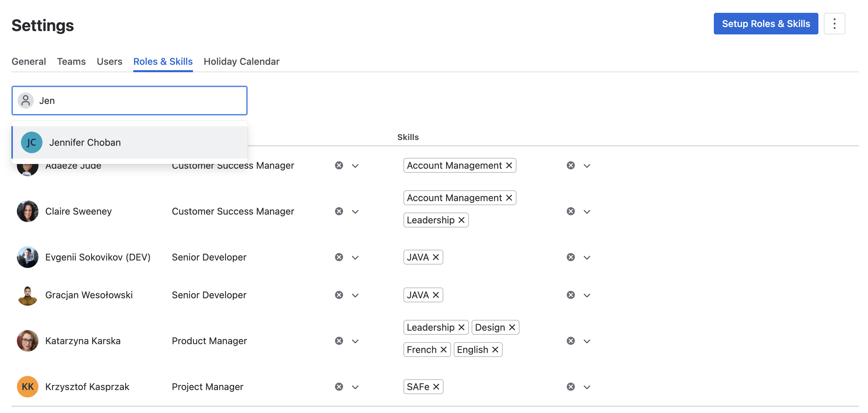Switch to the Teams tab

[x=71, y=61]
